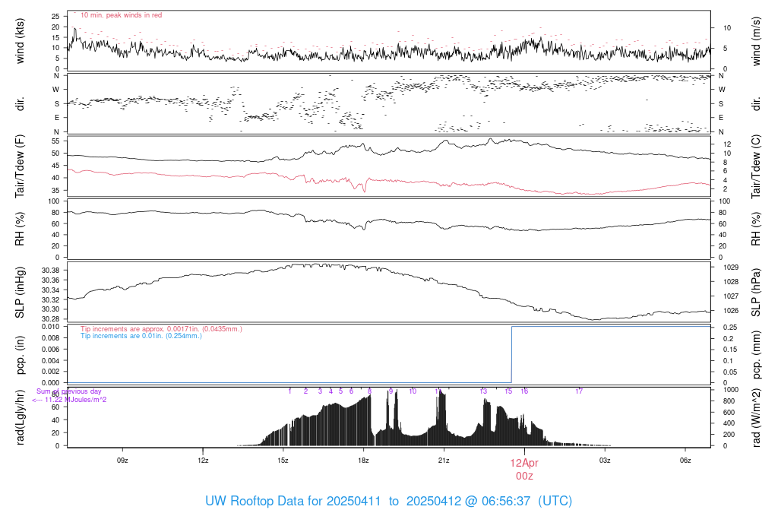Select the purple 'Sum of previous day' text
Image resolution: width=778 pixels, height=532 pixels.
[x=69, y=391]
